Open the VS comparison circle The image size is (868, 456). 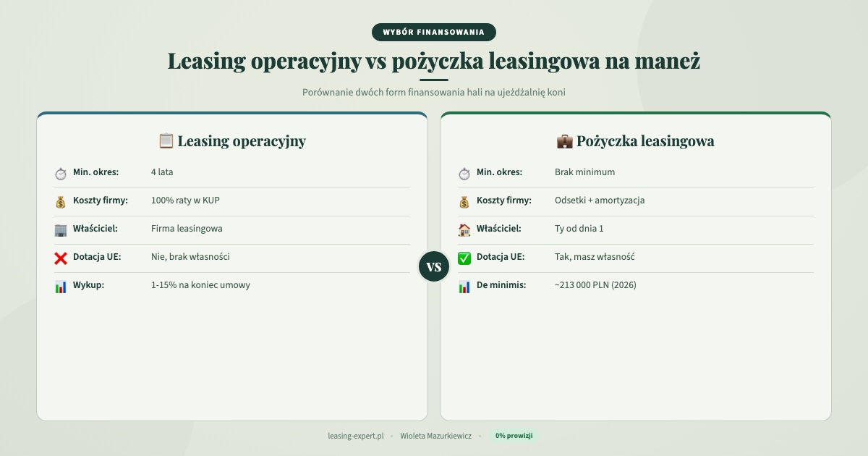pos(435,266)
